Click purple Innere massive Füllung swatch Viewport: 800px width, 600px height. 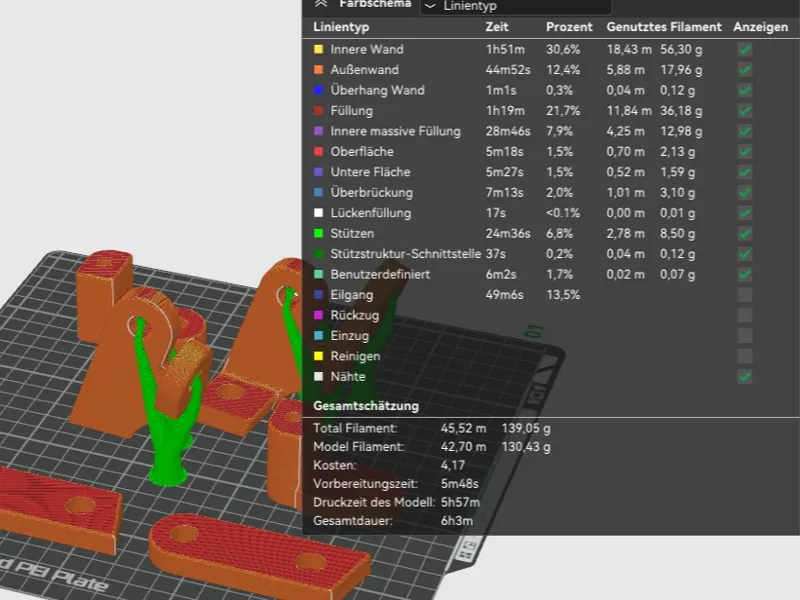pos(318,131)
